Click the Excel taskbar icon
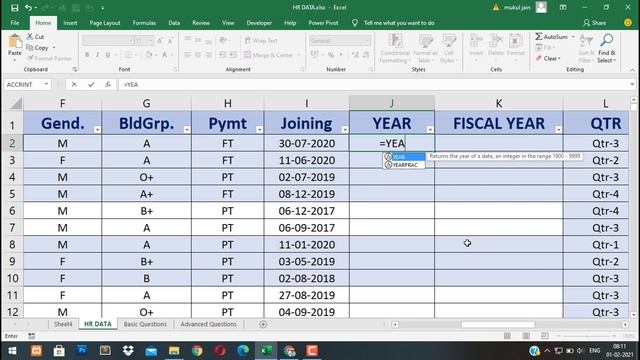 pos(266,351)
